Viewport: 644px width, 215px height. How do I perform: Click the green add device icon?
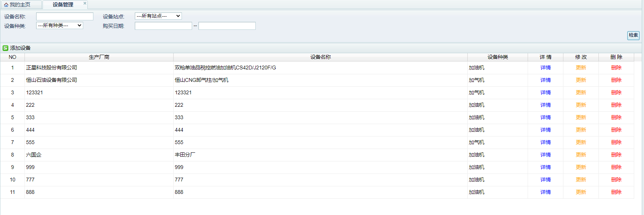coord(5,48)
